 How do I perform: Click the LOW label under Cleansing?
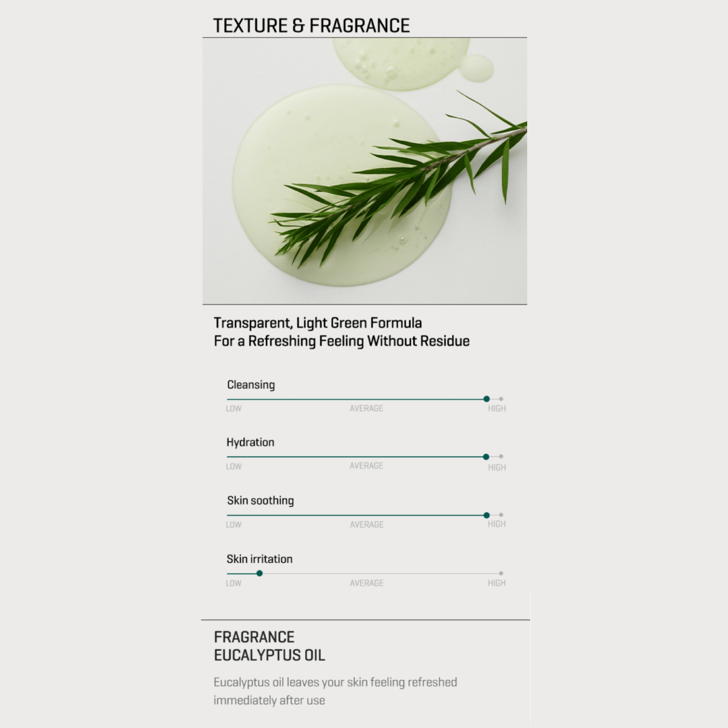pos(234,409)
